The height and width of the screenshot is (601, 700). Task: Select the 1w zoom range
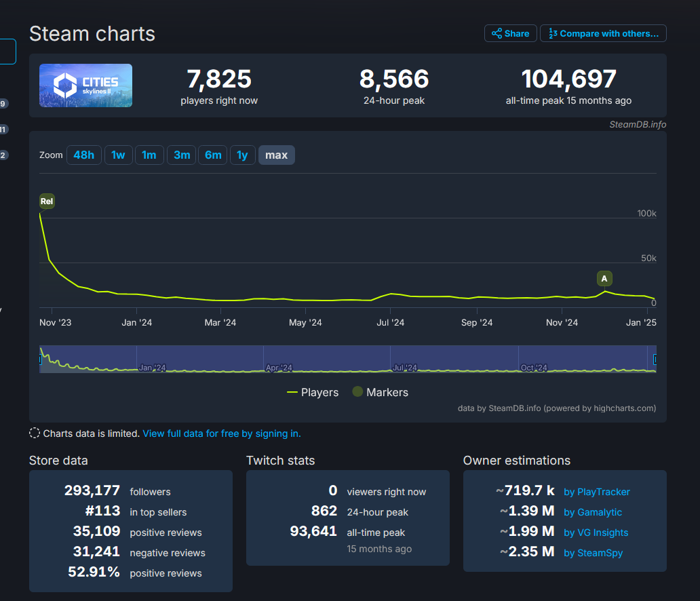pyautogui.click(x=118, y=155)
